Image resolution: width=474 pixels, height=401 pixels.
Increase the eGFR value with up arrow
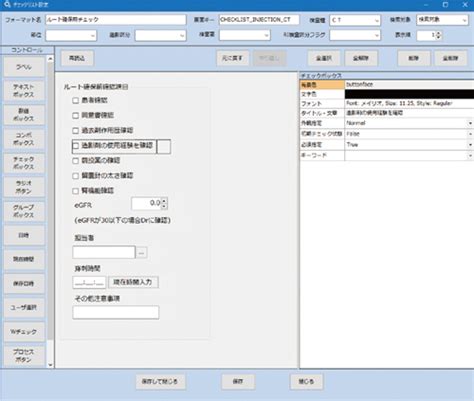(164, 200)
